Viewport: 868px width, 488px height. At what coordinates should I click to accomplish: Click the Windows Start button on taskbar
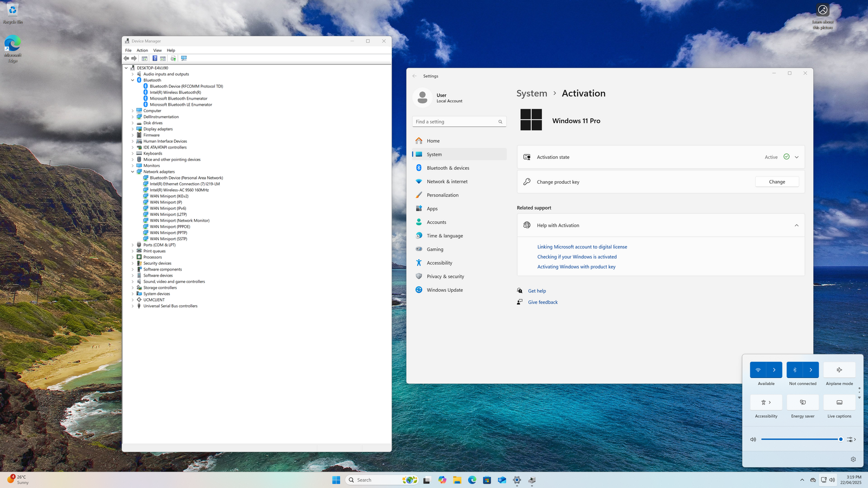point(336,480)
